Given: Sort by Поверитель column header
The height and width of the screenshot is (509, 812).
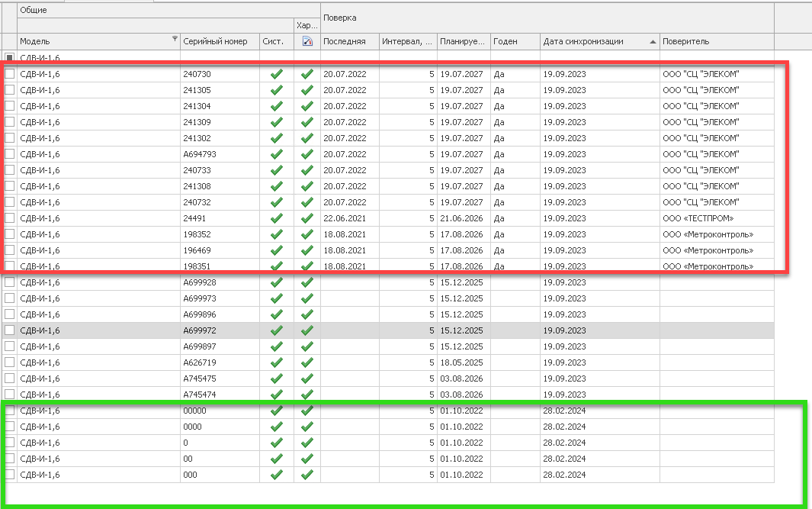Looking at the screenshot, I should tap(715, 41).
